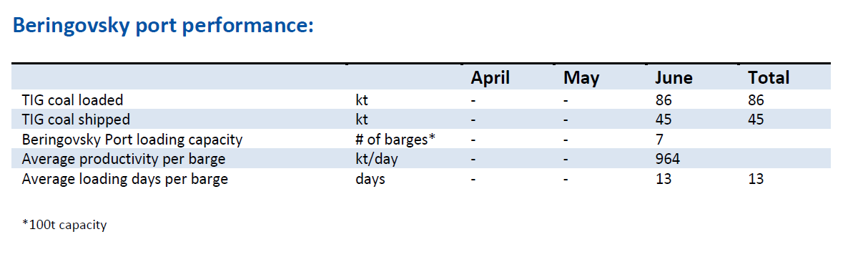Select the May column header

pyautogui.click(x=581, y=78)
